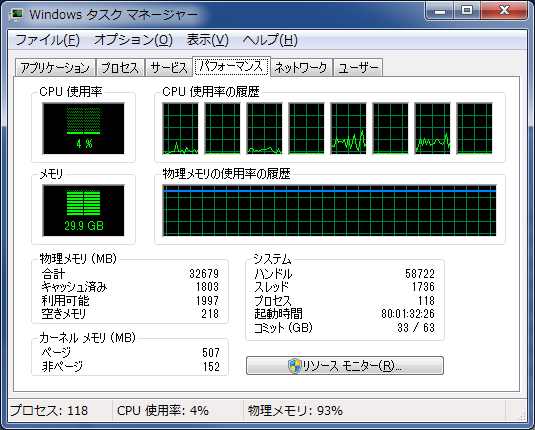Screen dimensions: 535x430
Task: Open the 表示(V) menu
Action: 207,40
